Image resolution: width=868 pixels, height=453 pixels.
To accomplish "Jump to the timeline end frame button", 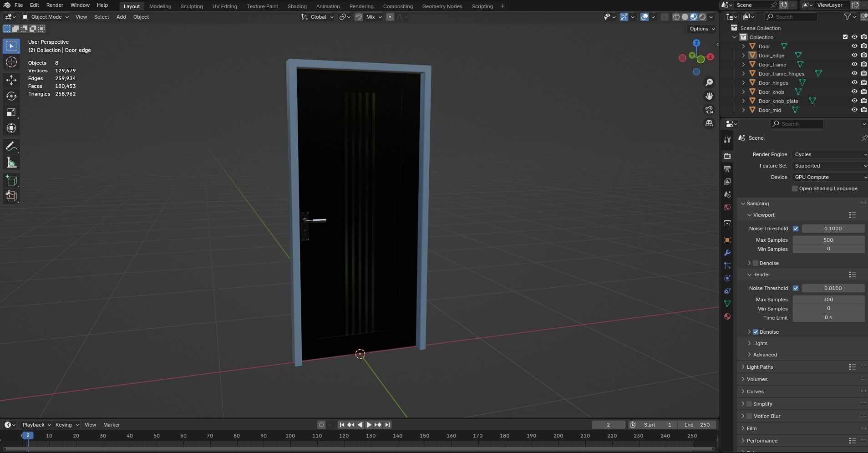I will [387, 425].
